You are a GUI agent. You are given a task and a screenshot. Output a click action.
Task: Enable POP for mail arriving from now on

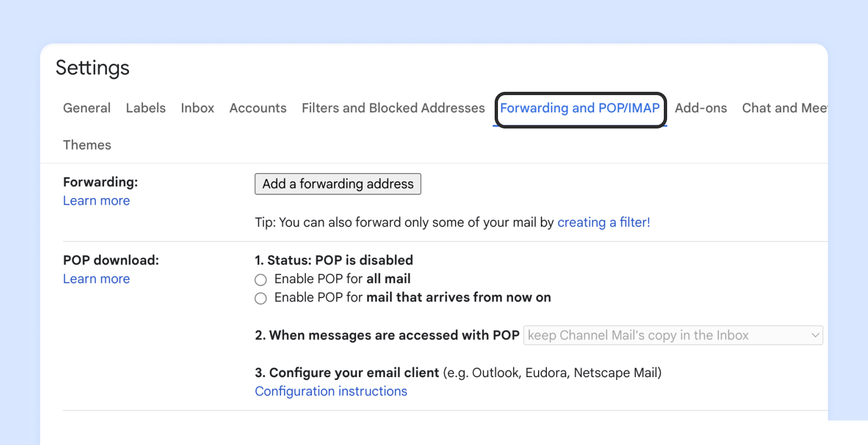261,299
